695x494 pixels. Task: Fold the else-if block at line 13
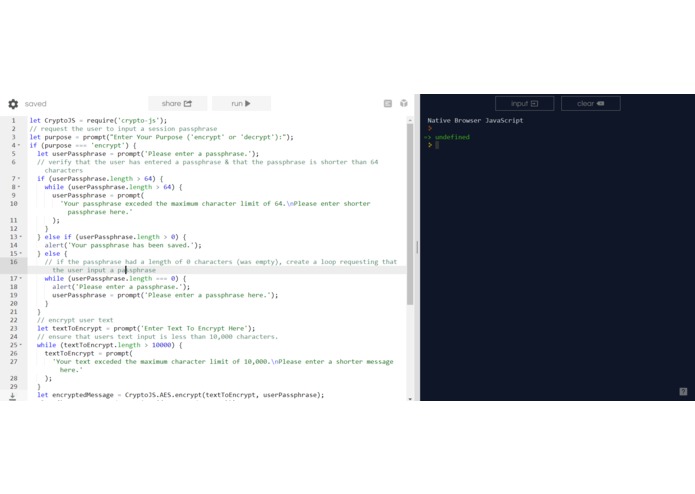(20, 237)
